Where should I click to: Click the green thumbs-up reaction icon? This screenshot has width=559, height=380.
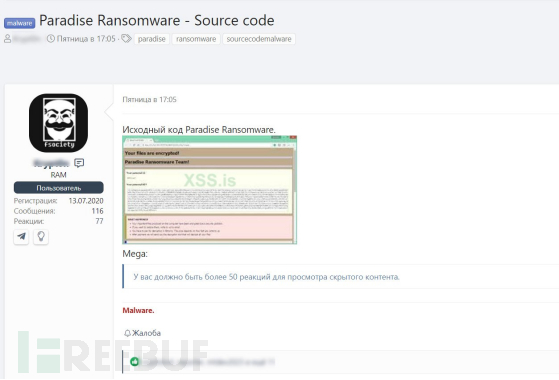pyautogui.click(x=134, y=361)
